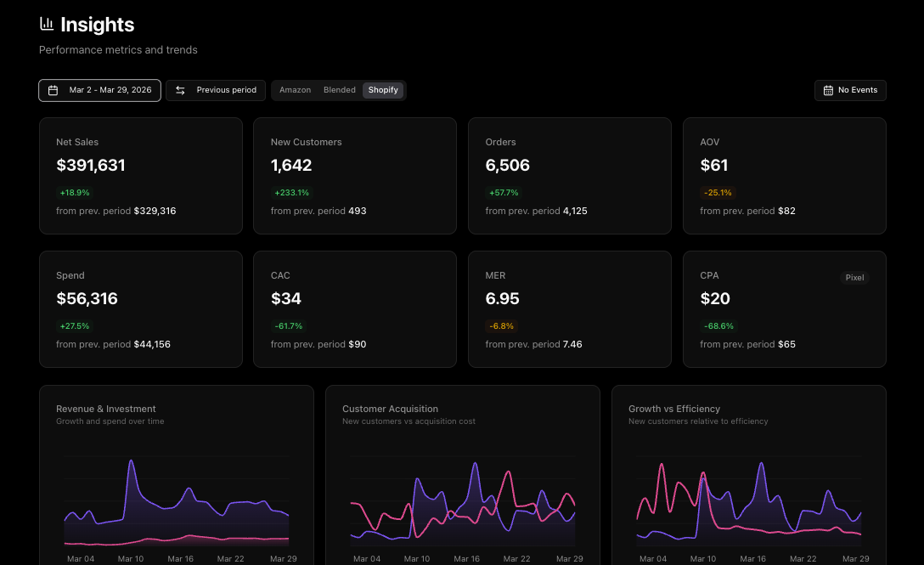Click the Insights bar-chart logo icon

click(47, 24)
